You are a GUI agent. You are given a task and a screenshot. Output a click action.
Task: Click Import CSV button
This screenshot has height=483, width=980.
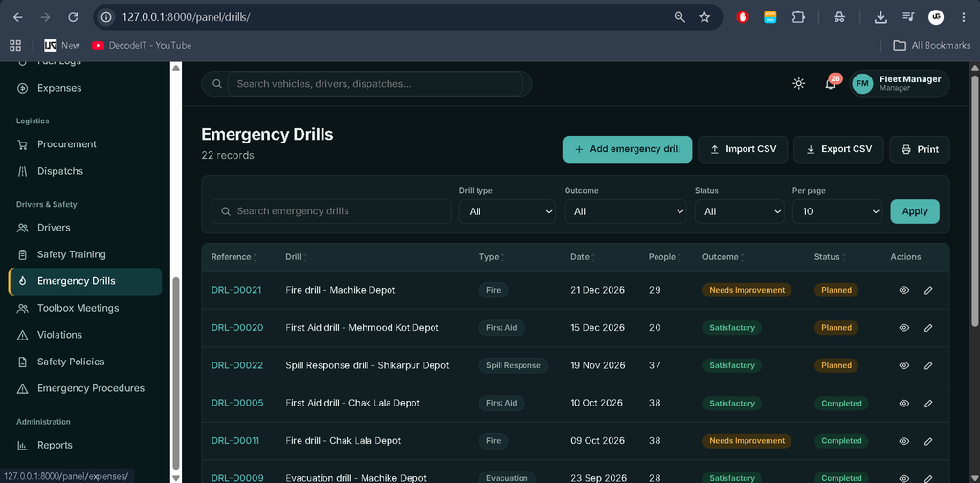point(743,149)
